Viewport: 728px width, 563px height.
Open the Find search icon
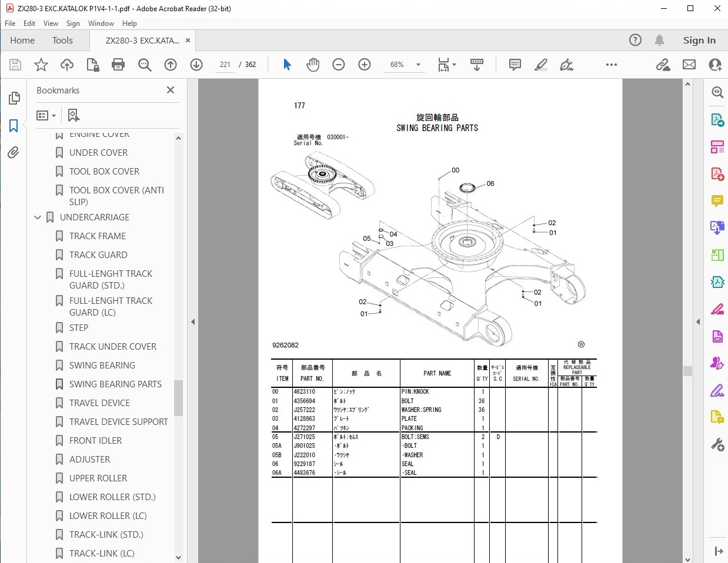pyautogui.click(x=145, y=65)
